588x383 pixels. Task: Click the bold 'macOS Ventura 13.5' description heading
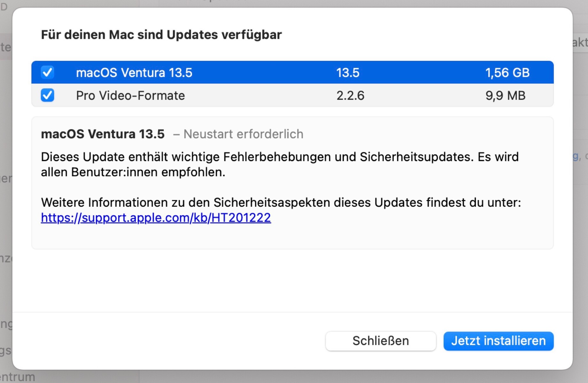click(x=103, y=134)
